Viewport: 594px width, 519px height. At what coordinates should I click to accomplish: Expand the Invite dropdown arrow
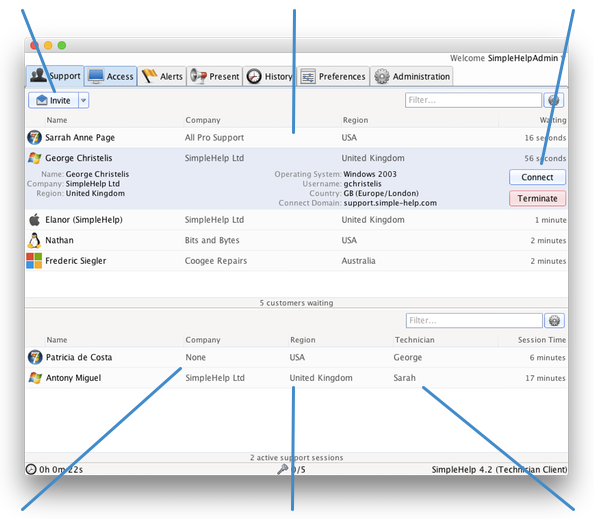(83, 100)
